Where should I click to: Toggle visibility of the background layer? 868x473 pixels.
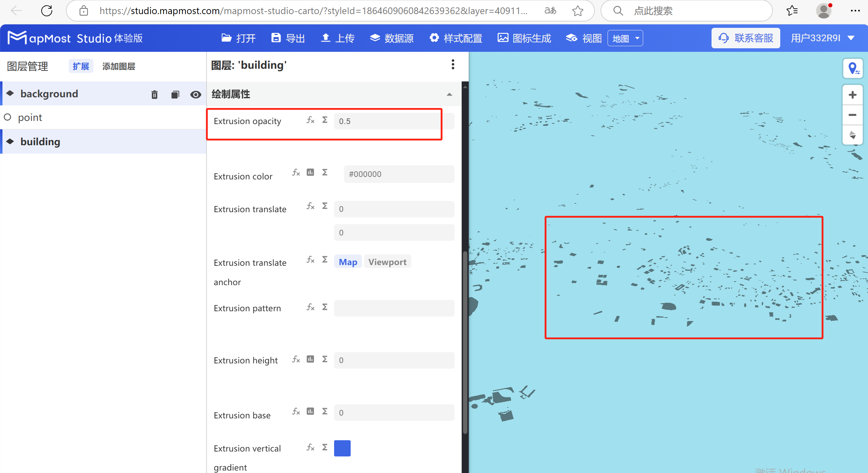pyautogui.click(x=196, y=94)
